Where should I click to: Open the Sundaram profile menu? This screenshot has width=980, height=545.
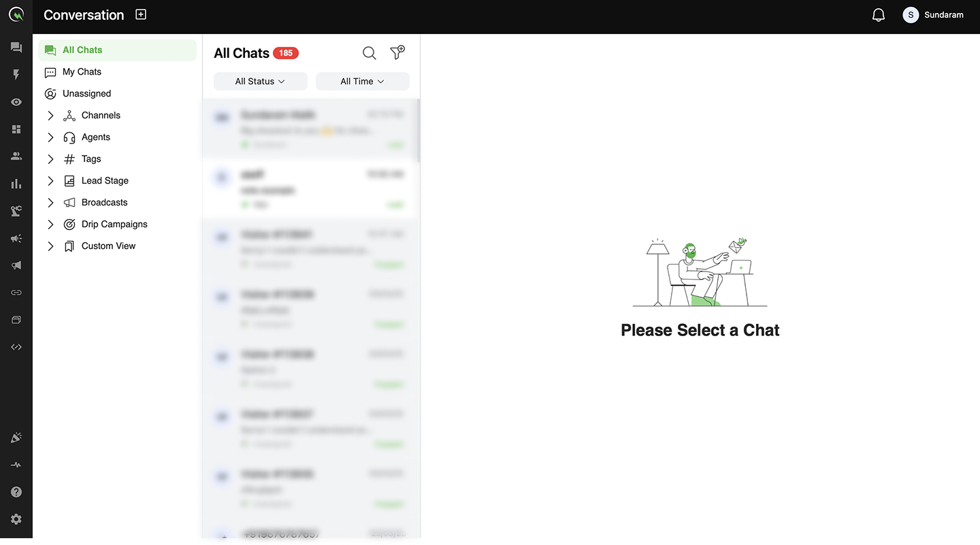[933, 15]
